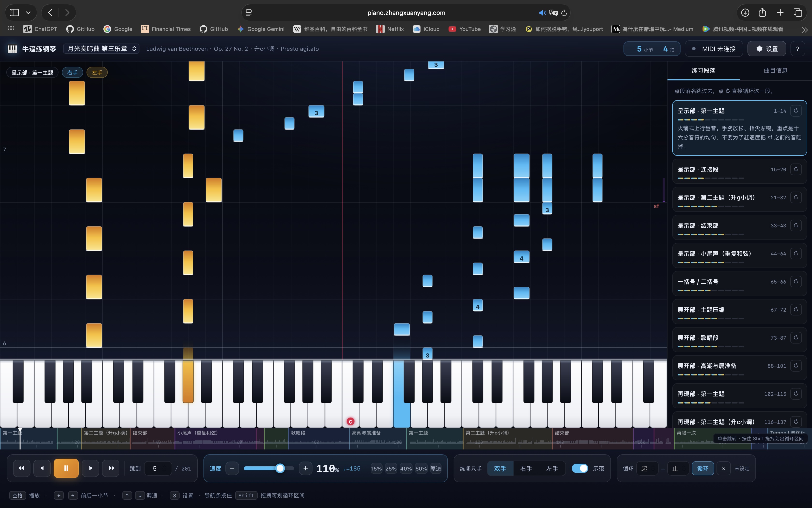Loop the 呈示部 · 连接段 section
The width and height of the screenshot is (812, 508).
coord(796,169)
